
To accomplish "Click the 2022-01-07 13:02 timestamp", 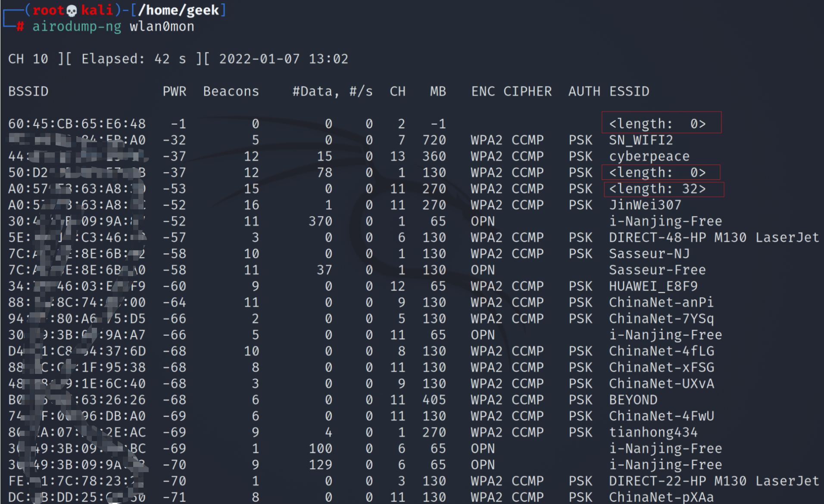I will [284, 59].
